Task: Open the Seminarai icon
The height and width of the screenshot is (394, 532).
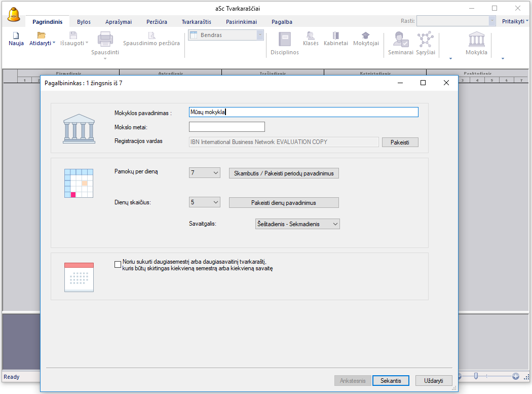Action: click(x=400, y=40)
